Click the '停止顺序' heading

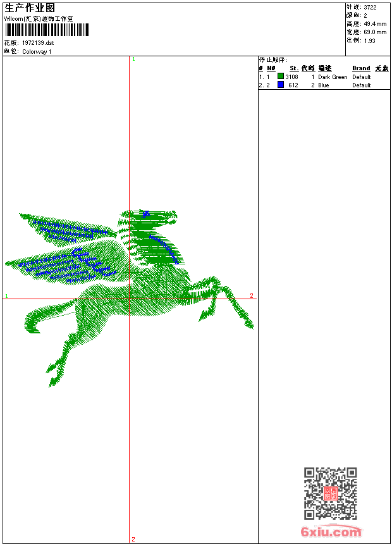[273, 60]
